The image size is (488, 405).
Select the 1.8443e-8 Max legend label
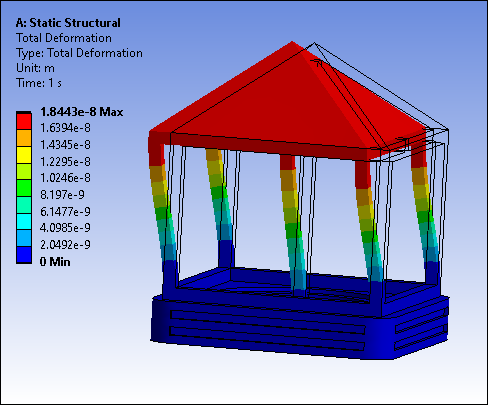coord(82,112)
